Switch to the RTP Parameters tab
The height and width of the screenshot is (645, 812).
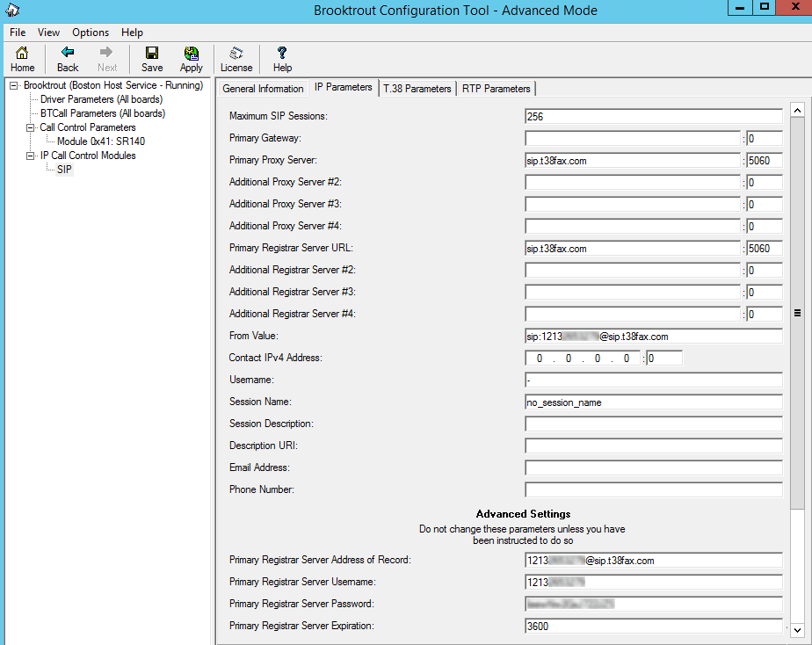click(x=497, y=89)
